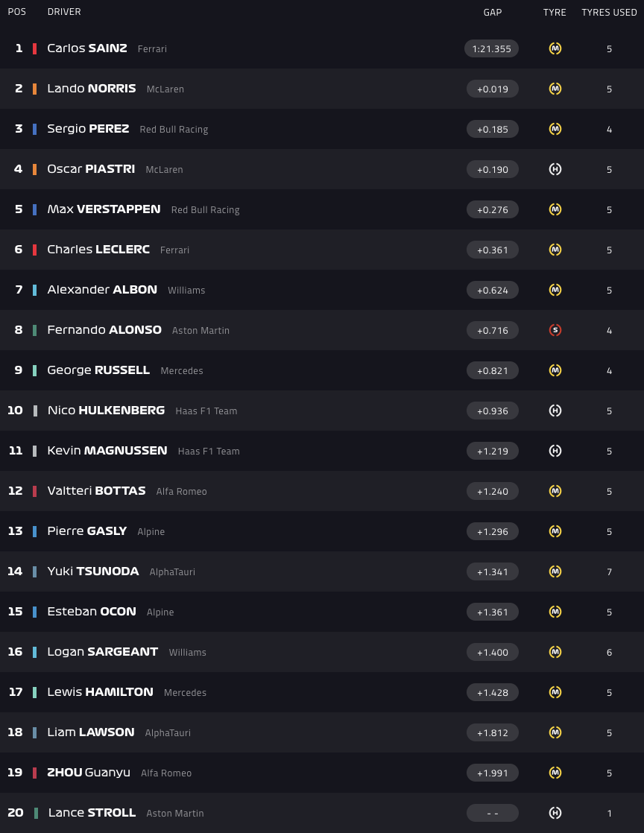Click the GAP column header
This screenshot has width=644, height=833.
tap(492, 12)
